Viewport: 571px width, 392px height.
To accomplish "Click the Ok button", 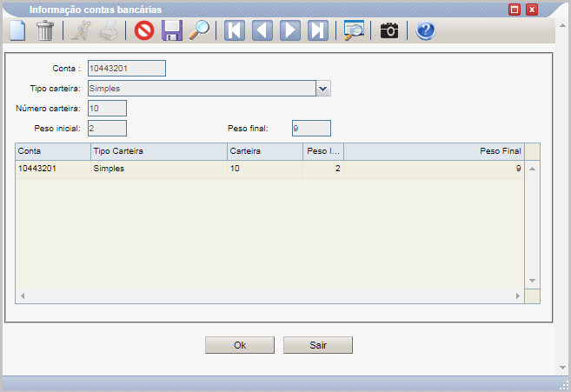I will click(x=240, y=345).
